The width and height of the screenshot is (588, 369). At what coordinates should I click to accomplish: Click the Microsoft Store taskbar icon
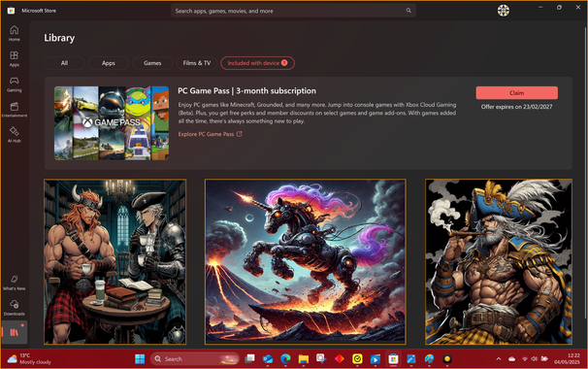pos(393,359)
